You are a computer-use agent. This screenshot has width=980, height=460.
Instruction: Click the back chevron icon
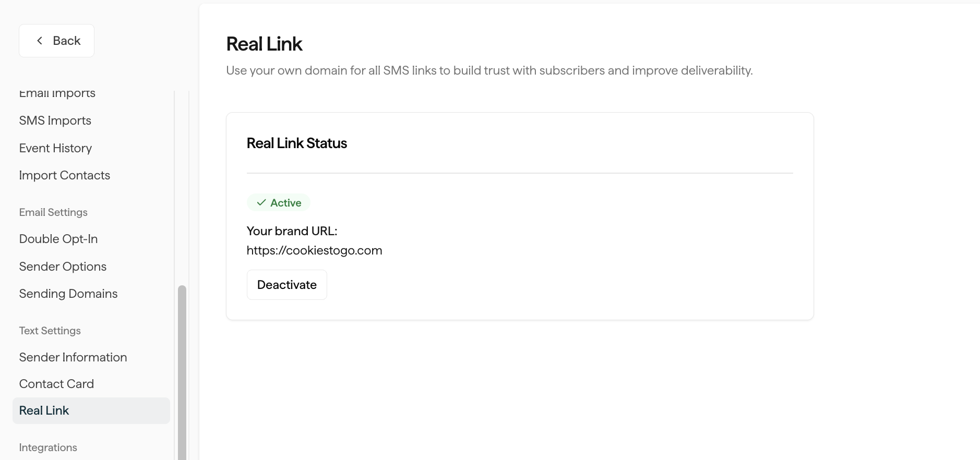coord(39,40)
